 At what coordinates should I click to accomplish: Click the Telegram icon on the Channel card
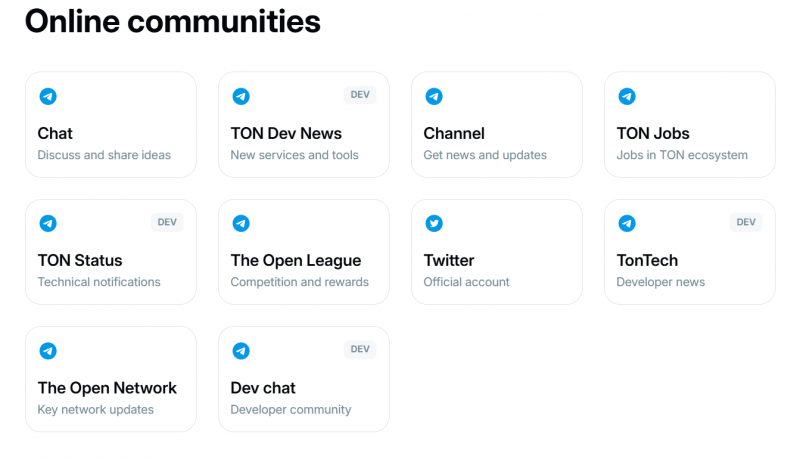coord(434,96)
